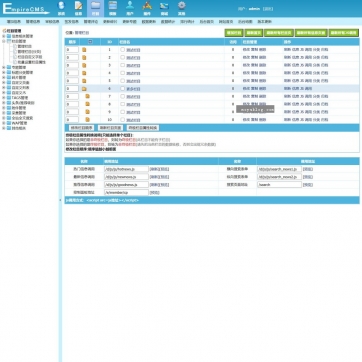362x362 pixels.
Task: Click the first green button above the table
Action: [233, 33]
